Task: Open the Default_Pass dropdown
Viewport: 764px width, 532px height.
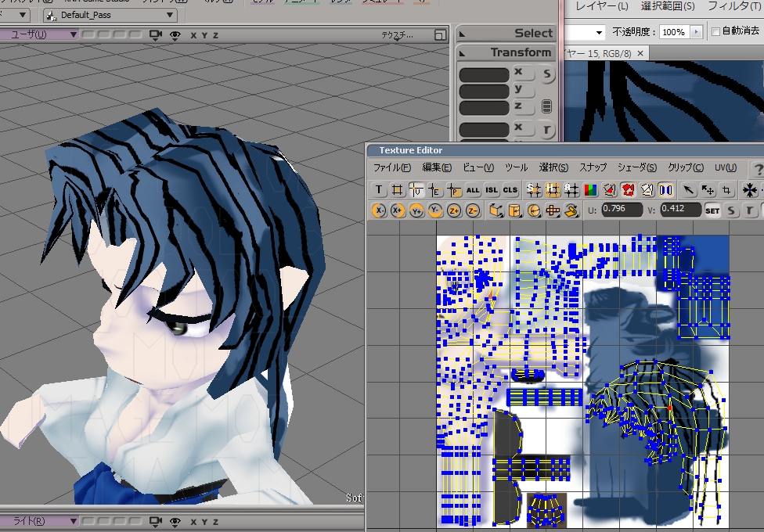Action: coord(110,15)
